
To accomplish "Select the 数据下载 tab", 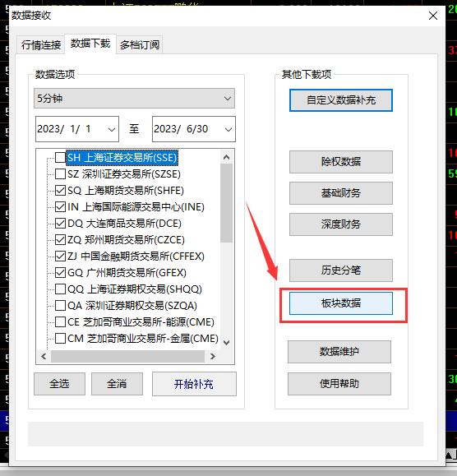I will (90, 44).
